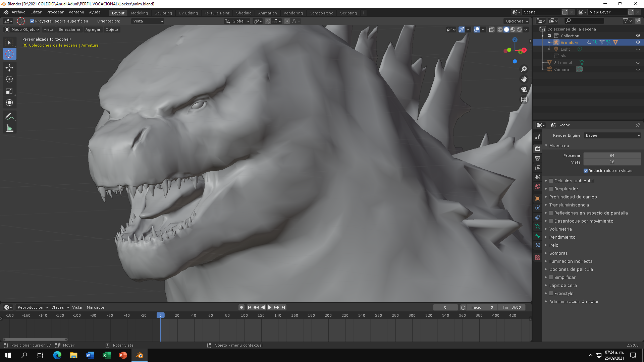This screenshot has width=644, height=362.
Task: Open the Modo Objeto mode dropdown
Action: point(22,29)
